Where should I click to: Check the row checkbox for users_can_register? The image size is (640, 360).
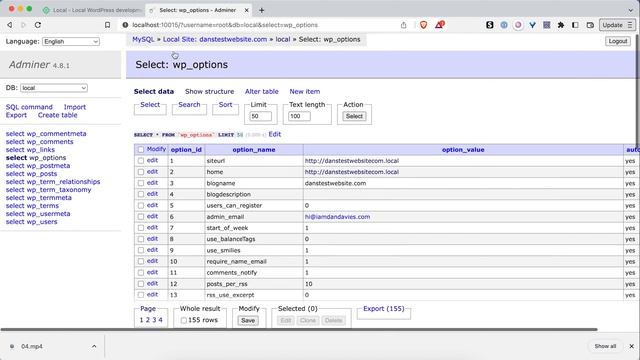141,205
